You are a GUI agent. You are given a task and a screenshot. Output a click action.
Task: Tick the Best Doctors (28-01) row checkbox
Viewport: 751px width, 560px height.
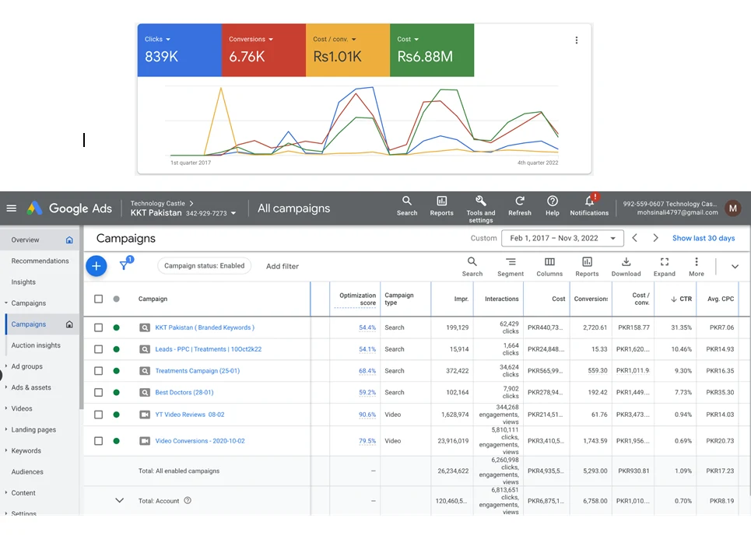[x=99, y=393]
